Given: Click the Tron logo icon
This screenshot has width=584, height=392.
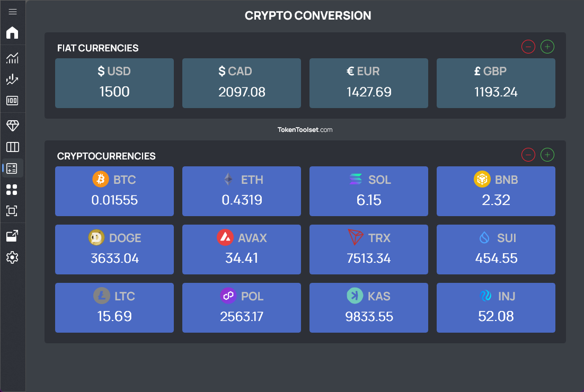Looking at the screenshot, I should coord(355,237).
